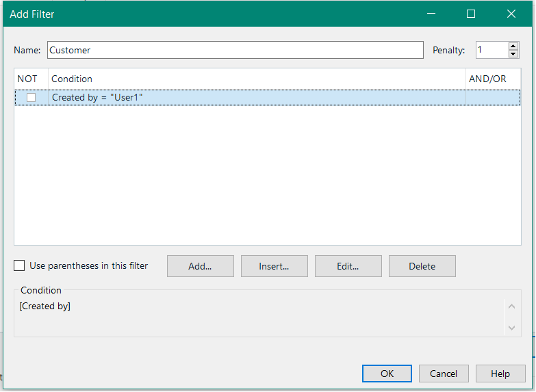This screenshot has height=392, width=536.
Task: Click the Penalty spinner down arrow
Action: tap(513, 54)
